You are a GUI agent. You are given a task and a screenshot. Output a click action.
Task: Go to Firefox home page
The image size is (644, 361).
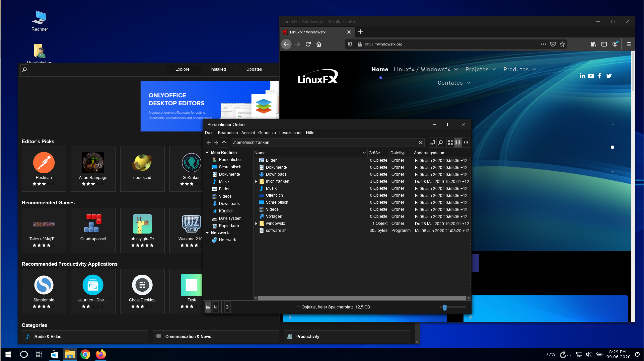coord(319,44)
